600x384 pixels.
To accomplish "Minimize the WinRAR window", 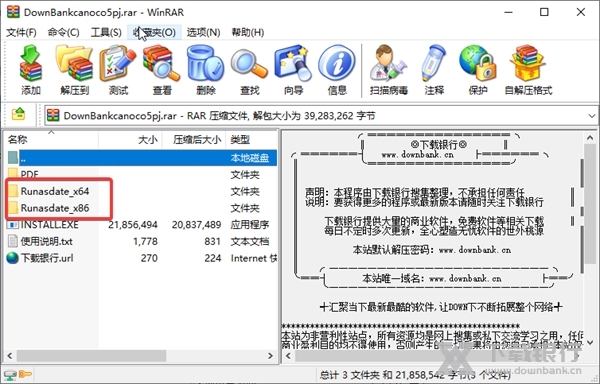I will pyautogui.click(x=508, y=12).
